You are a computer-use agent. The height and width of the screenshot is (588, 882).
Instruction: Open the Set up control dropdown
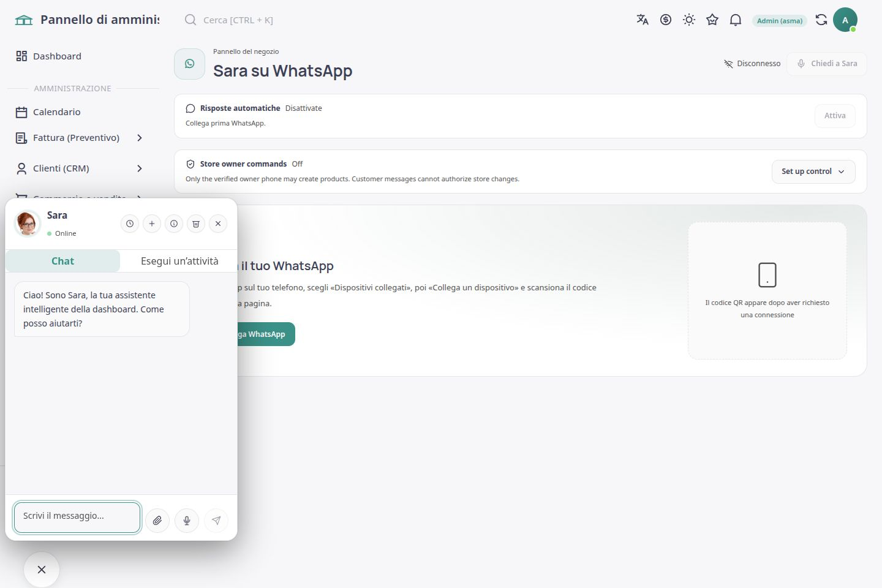pos(813,171)
